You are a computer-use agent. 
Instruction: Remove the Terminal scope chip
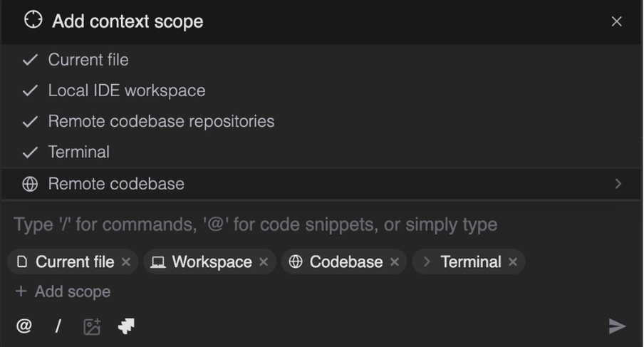(x=513, y=262)
